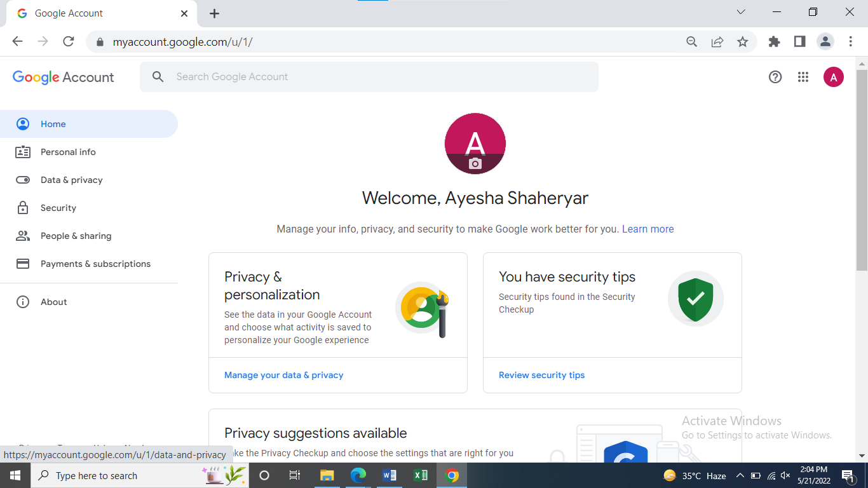
Task: Open the Google apps grid
Action: coord(803,77)
